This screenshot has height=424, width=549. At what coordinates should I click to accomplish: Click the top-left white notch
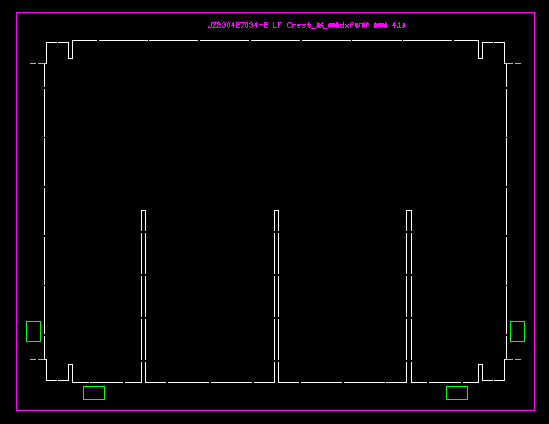[70, 50]
